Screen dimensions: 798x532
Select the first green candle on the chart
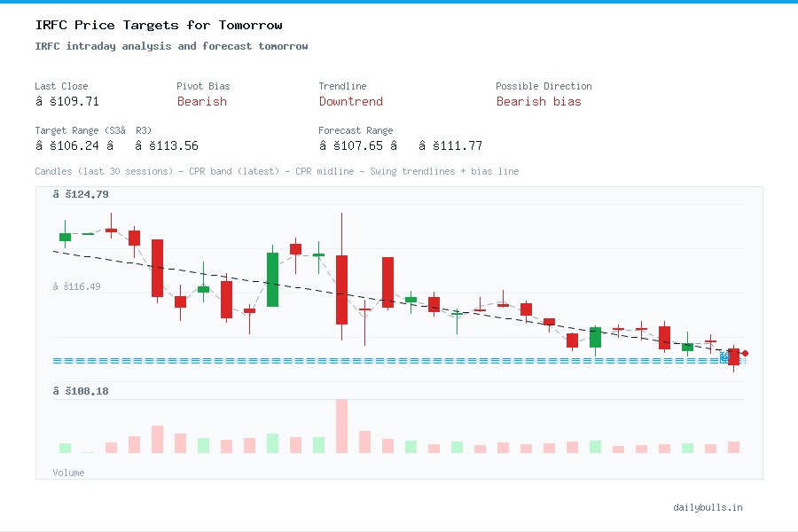65,236
